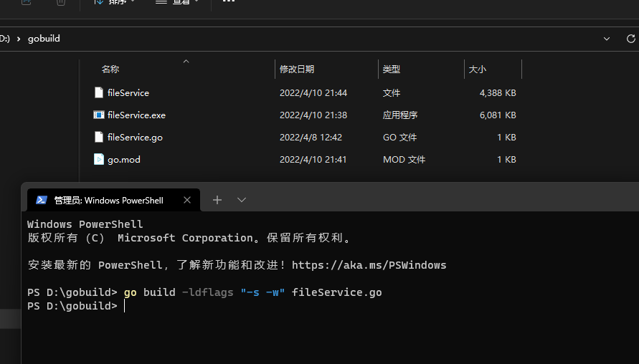This screenshot has width=639, height=364.
Task: Sort files by the 大小 column header
Action: (x=477, y=70)
